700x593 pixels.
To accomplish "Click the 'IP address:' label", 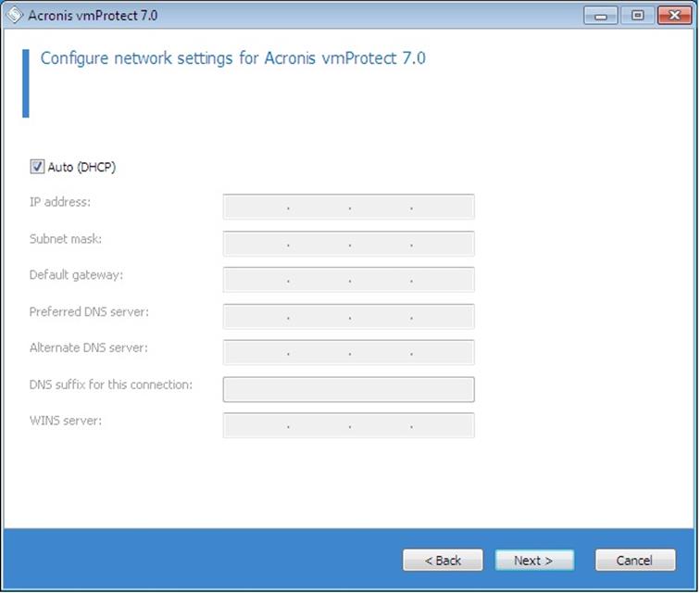I will click(x=60, y=202).
